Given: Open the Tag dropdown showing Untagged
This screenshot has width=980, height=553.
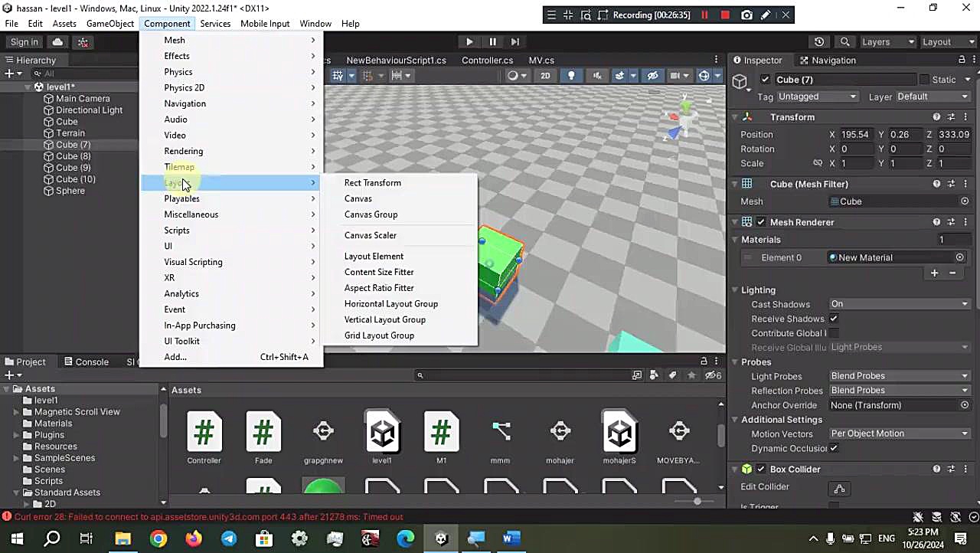Looking at the screenshot, I should tap(817, 97).
